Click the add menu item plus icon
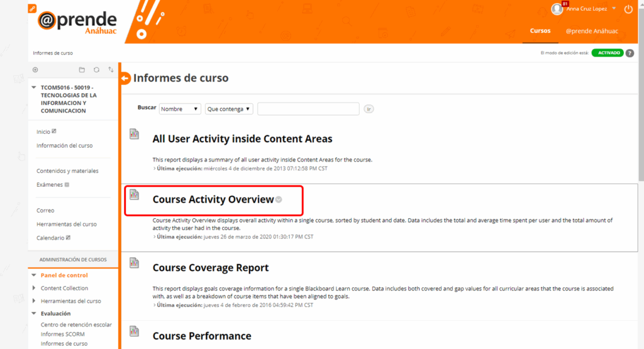 coord(35,70)
